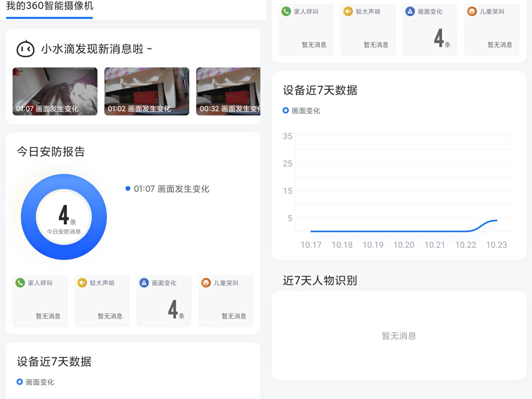Click the 儿童哭叫 crying face icon
This screenshot has height=399, width=532.
tap(206, 283)
